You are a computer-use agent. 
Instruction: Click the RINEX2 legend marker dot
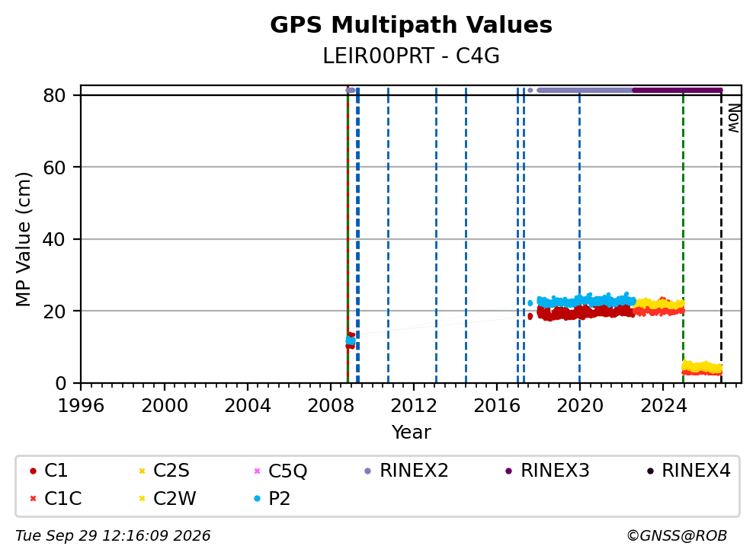(x=368, y=471)
